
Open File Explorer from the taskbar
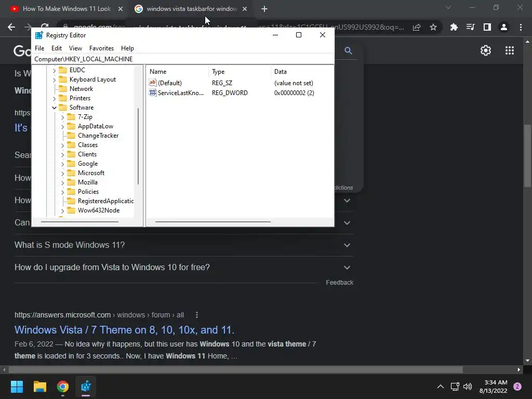39,387
